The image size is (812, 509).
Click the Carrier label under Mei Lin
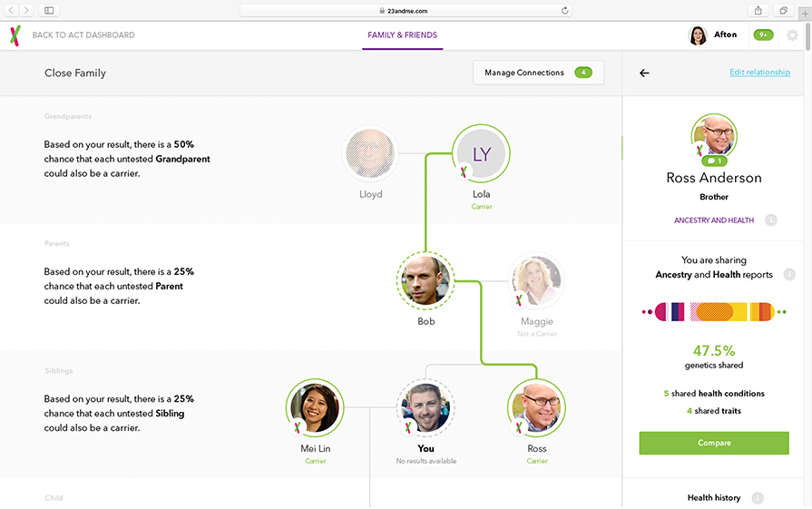(316, 461)
